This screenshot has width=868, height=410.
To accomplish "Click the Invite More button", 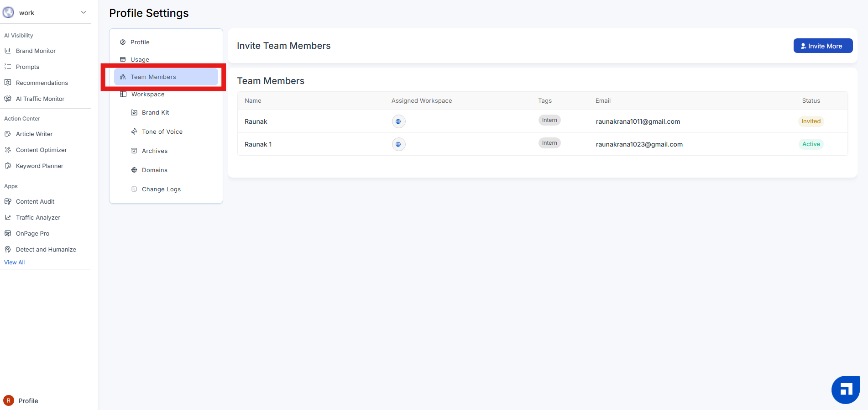I will click(822, 46).
